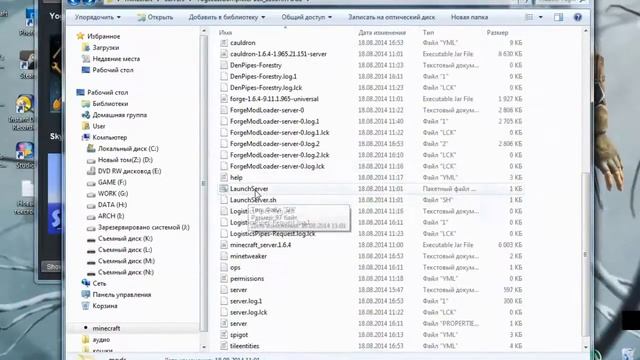Image resolution: width=640 pixels, height=360 pixels.
Task: Select Компьютер in navigation tree
Action: pos(109,137)
